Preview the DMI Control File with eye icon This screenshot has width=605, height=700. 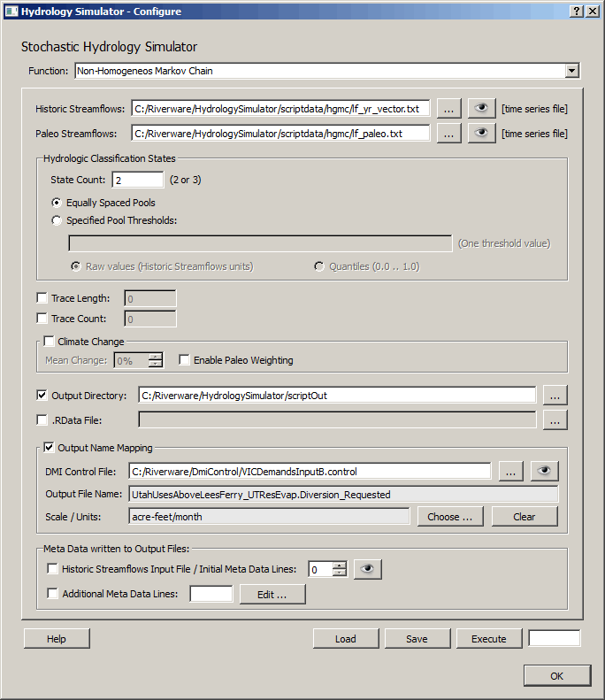pyautogui.click(x=544, y=472)
